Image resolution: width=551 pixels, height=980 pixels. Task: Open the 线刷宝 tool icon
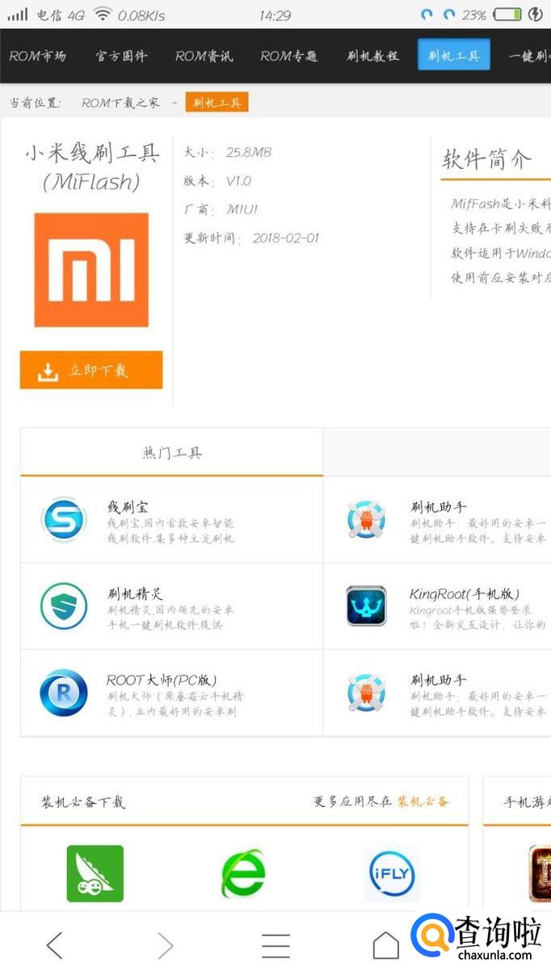pyautogui.click(x=64, y=519)
